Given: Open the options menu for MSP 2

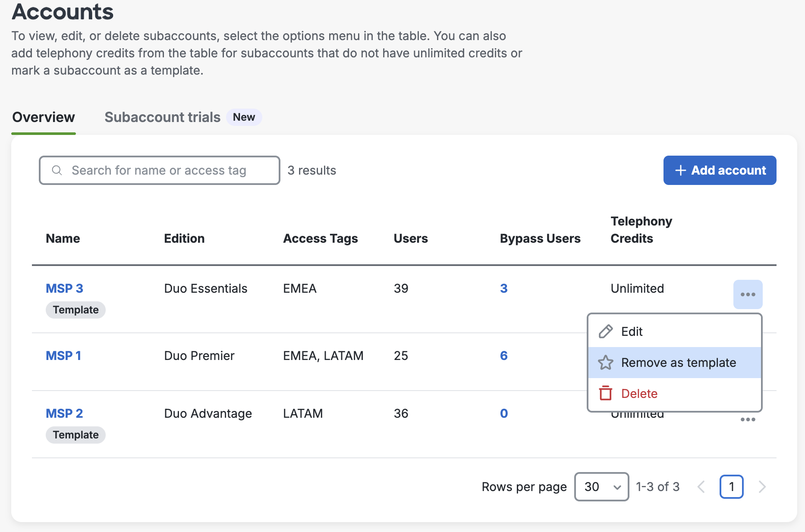Looking at the screenshot, I should click(748, 419).
